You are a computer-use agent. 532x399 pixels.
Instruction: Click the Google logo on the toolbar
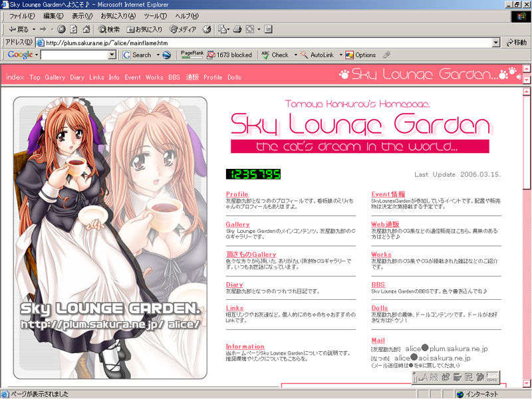click(20, 55)
